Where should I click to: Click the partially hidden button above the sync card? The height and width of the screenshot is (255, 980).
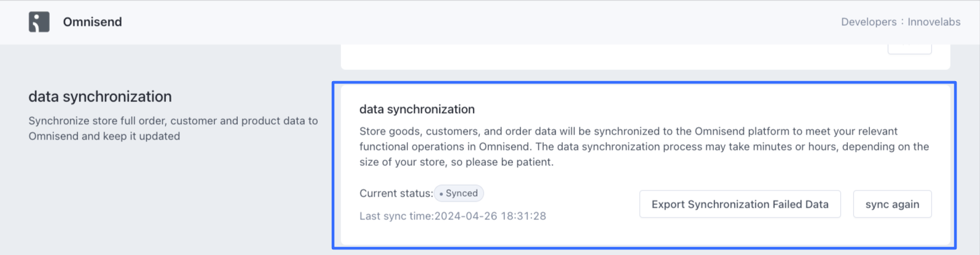coord(909,48)
